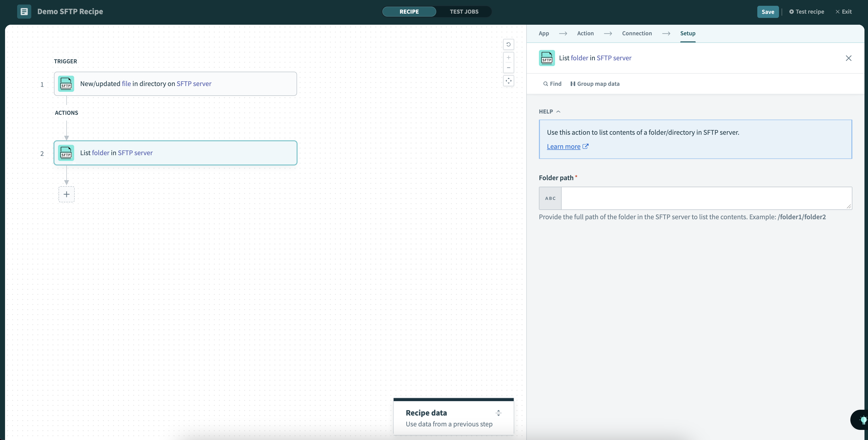The height and width of the screenshot is (440, 868).
Task: Click the SFTP server trigger icon
Action: tap(66, 83)
